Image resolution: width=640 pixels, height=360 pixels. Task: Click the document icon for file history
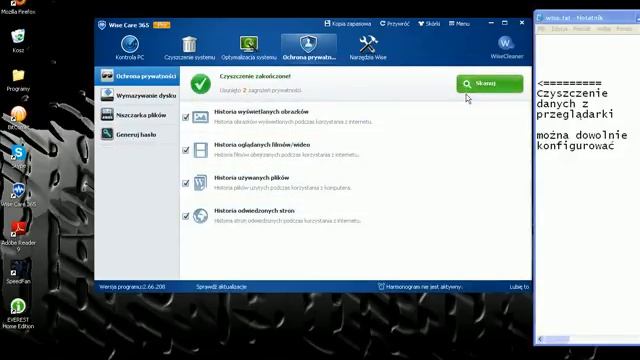(200, 183)
